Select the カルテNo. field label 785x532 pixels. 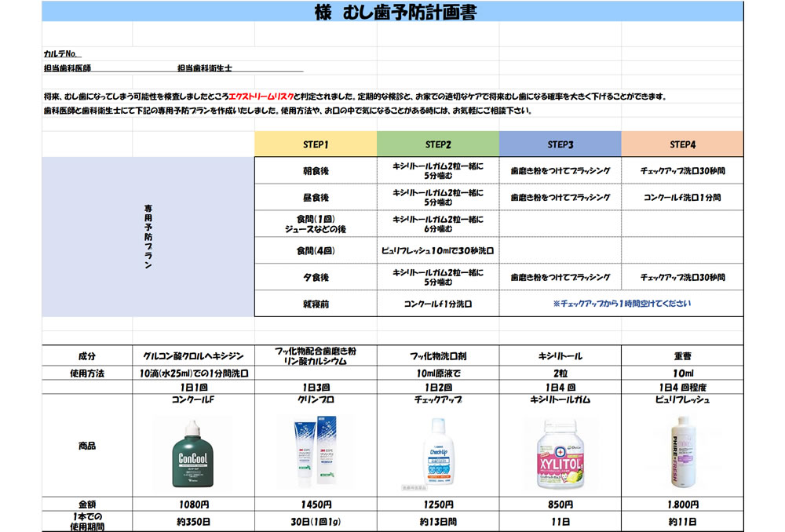(61, 53)
